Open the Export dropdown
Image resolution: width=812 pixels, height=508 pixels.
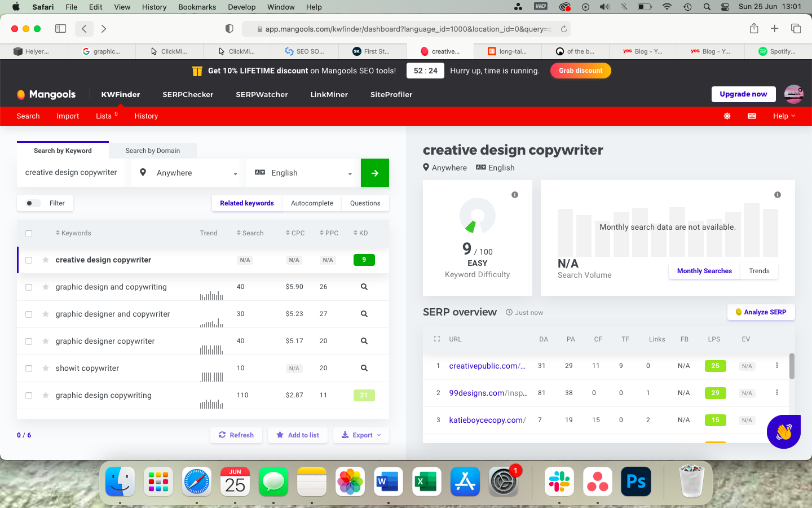361,435
